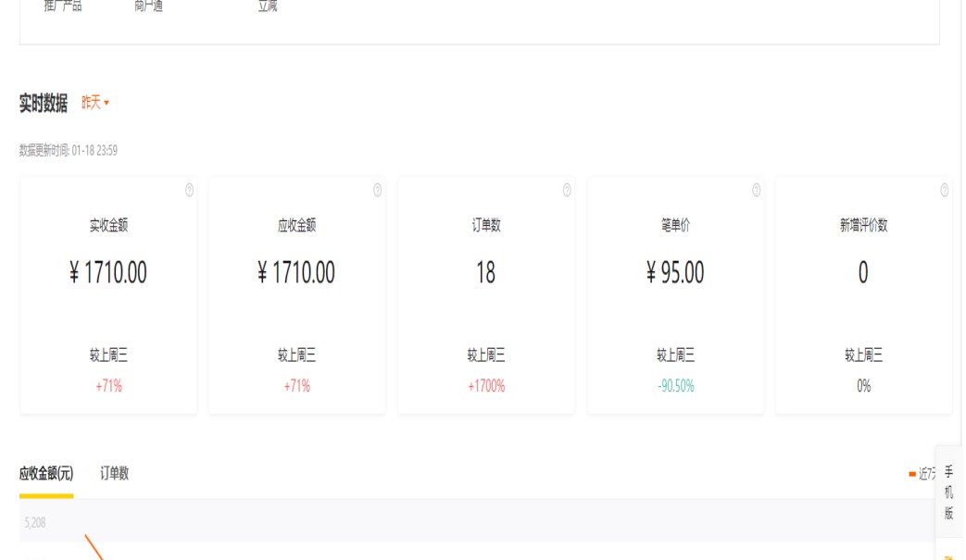Screen dimensions: 966x560
Task: Click help icon on 订单数 card
Action: [567, 191]
